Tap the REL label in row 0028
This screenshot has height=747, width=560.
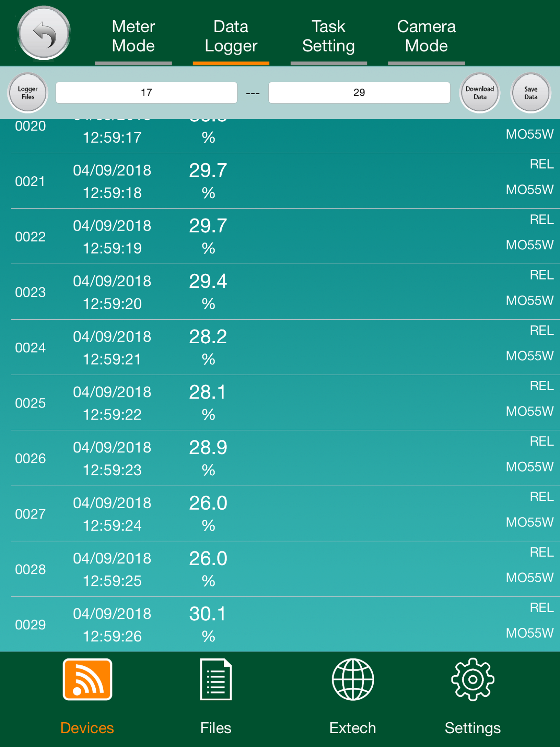pyautogui.click(x=541, y=552)
